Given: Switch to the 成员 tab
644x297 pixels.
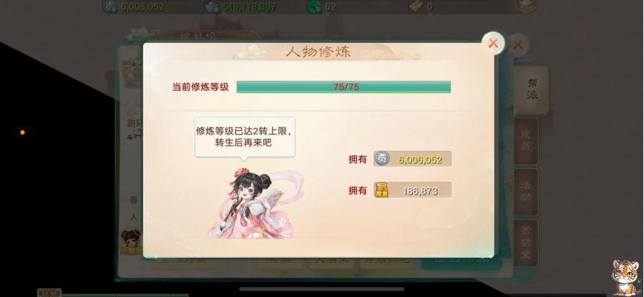Looking at the screenshot, I should click(x=526, y=140).
